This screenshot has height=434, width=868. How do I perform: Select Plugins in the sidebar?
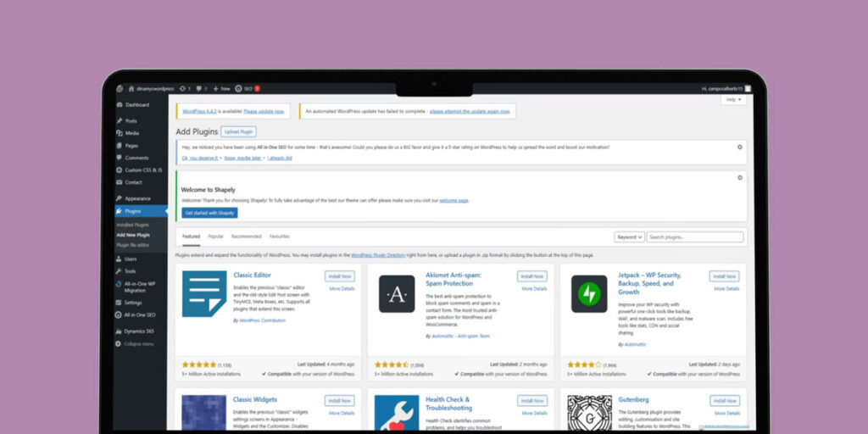[142, 211]
